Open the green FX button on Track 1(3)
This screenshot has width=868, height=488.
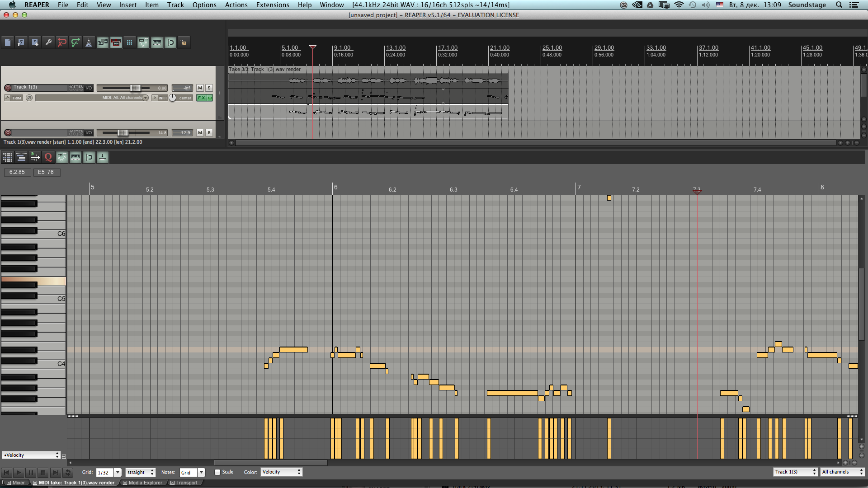coord(202,98)
